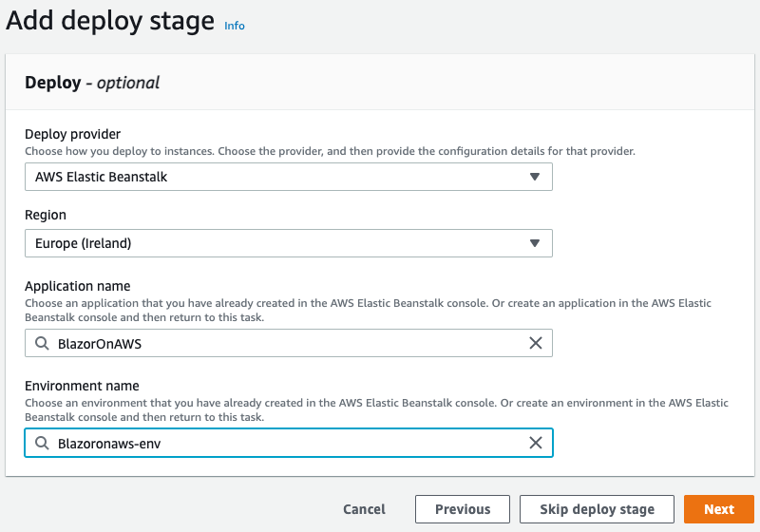Click the search icon in Application name field
760x532 pixels.
point(42,344)
